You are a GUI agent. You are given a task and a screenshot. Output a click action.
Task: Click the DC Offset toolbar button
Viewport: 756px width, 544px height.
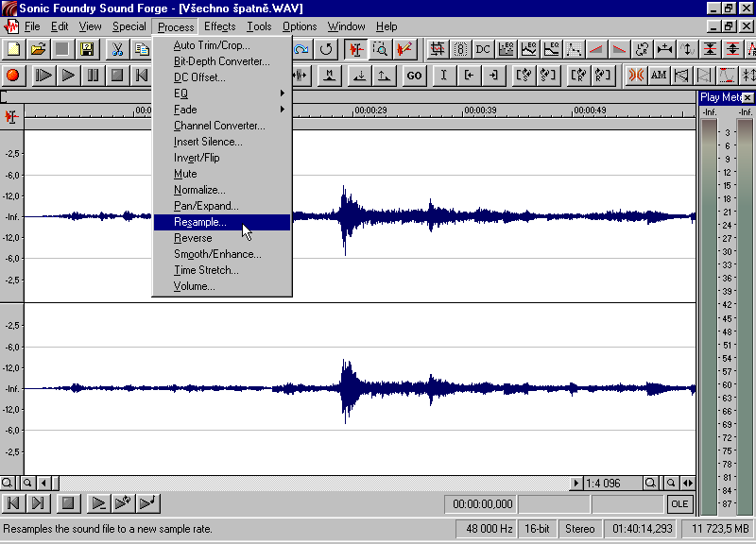pyautogui.click(x=483, y=49)
